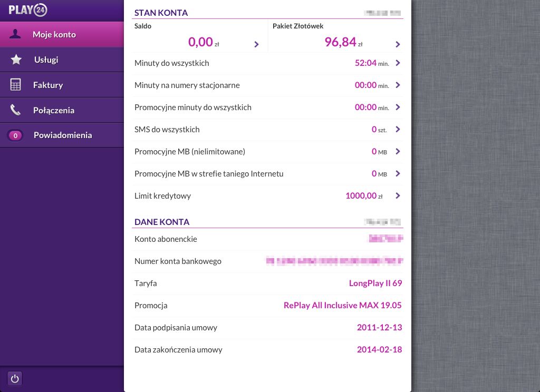Click the LongPlay II 69 tariff value

[375, 283]
